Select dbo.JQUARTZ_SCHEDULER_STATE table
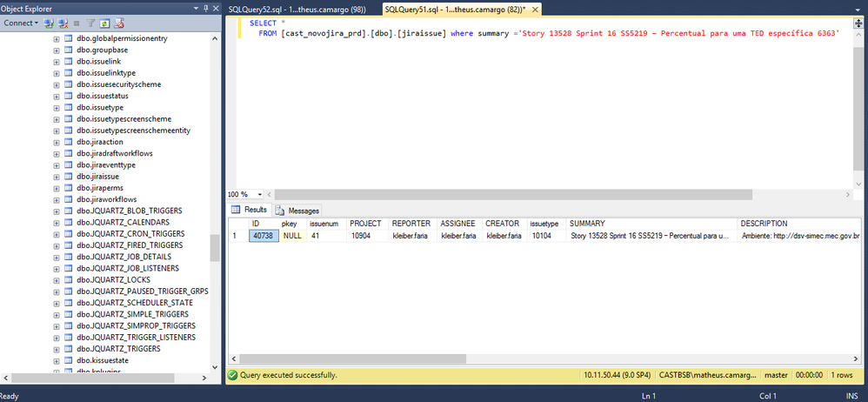Screen dimensions: 868x402 click(x=135, y=303)
